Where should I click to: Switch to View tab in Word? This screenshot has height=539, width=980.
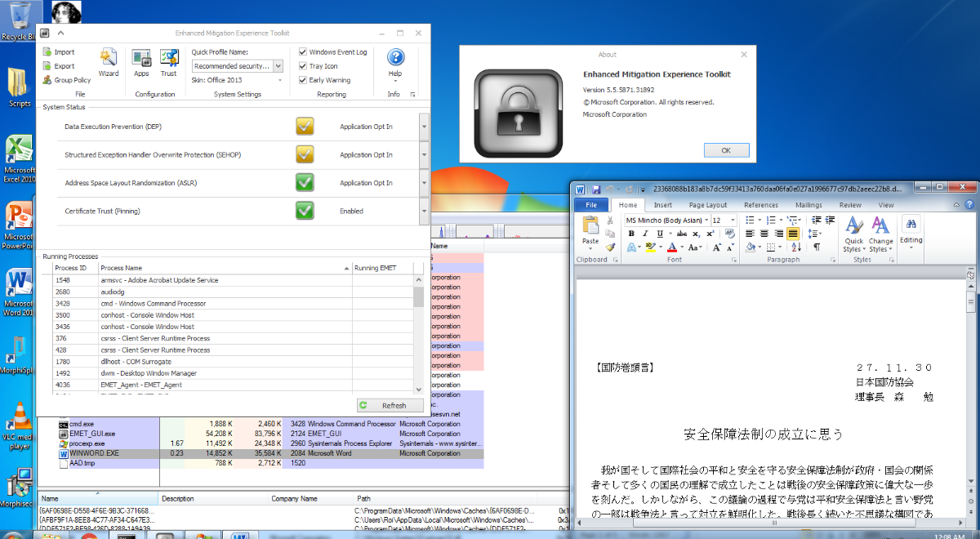point(886,205)
